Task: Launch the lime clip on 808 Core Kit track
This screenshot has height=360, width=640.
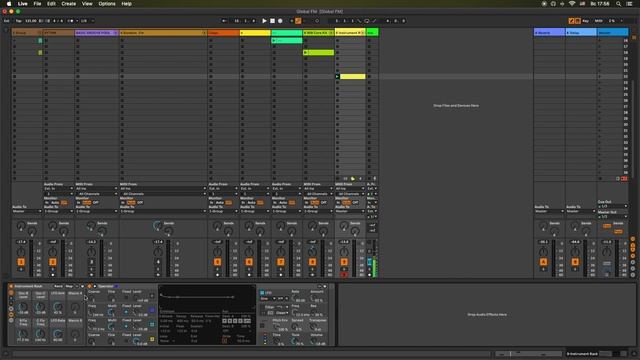Action: [306, 53]
